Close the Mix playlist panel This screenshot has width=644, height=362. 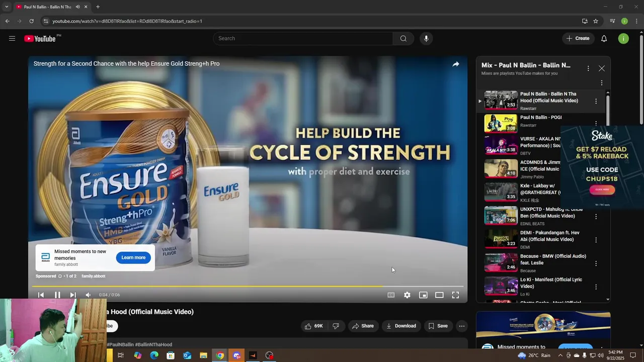[602, 68]
